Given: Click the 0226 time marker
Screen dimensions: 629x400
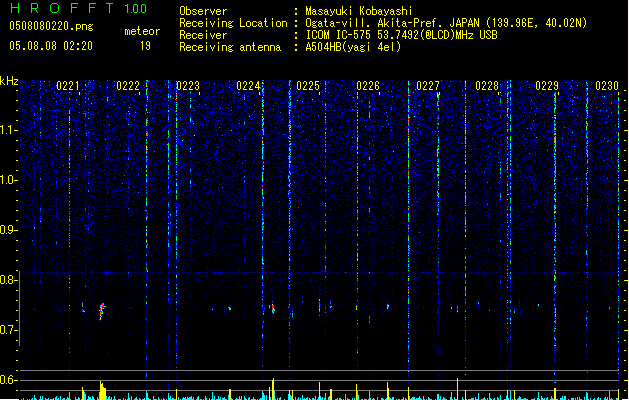Looking at the screenshot, I should click(368, 86).
